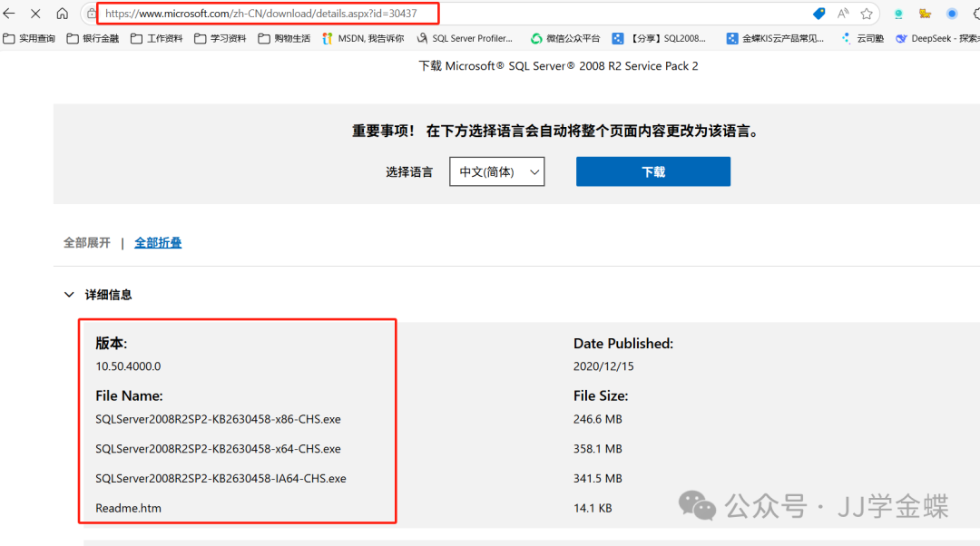980x546 pixels.
Task: Open the 选择语言 dropdown showing 中文(简体)
Action: (496, 171)
